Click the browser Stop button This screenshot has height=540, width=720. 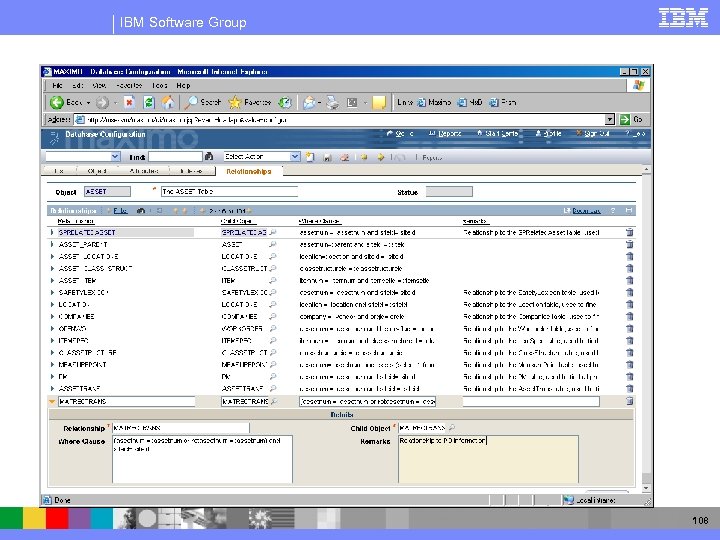point(129,102)
